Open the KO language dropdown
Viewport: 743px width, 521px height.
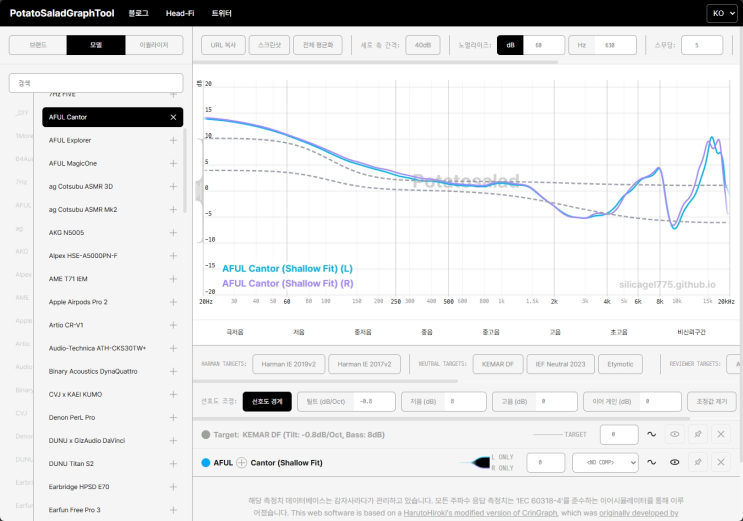click(723, 13)
